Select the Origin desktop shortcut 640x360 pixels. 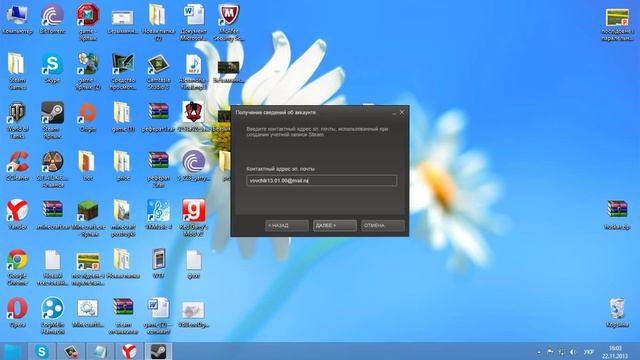pos(88,117)
